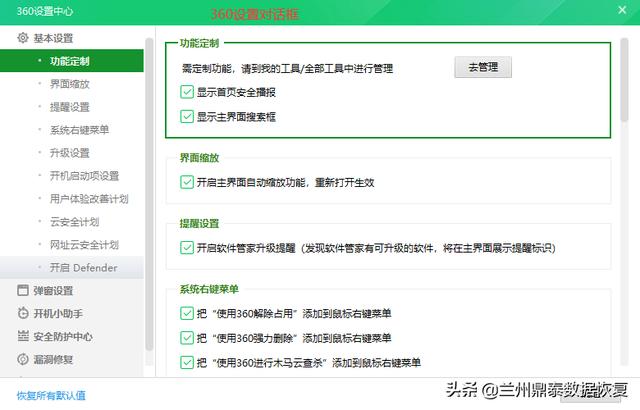The width and height of the screenshot is (640, 410).
Task: Click the 界面缩放 section heading
Action: click(x=200, y=157)
